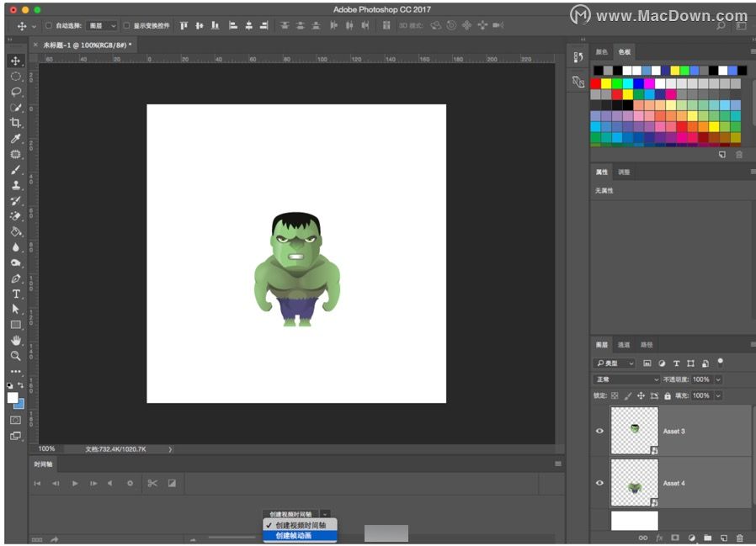Select the Blur tool
The height and width of the screenshot is (546, 756).
click(x=15, y=247)
